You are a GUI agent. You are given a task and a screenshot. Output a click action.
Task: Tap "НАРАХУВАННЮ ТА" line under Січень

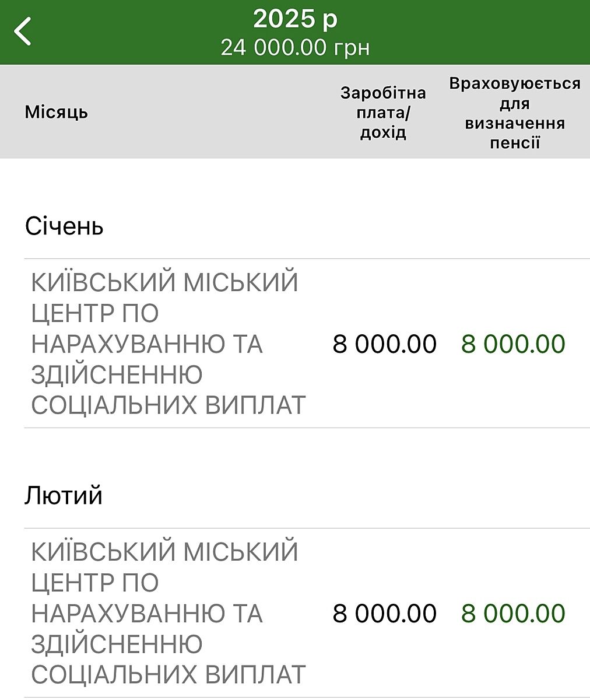click(147, 344)
